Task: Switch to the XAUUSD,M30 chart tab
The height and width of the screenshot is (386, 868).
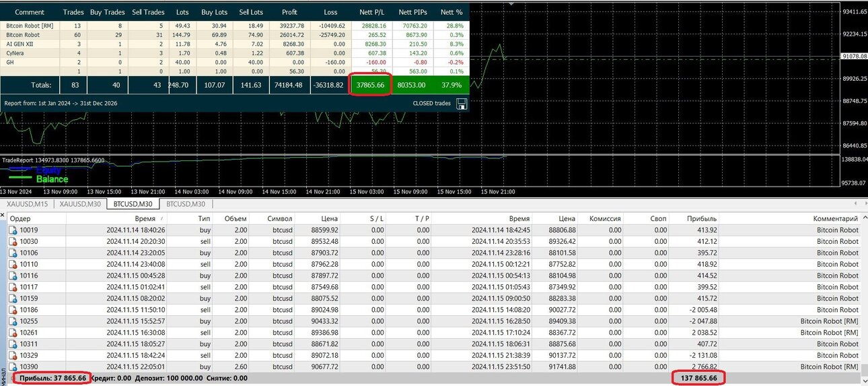Action: [x=80, y=203]
